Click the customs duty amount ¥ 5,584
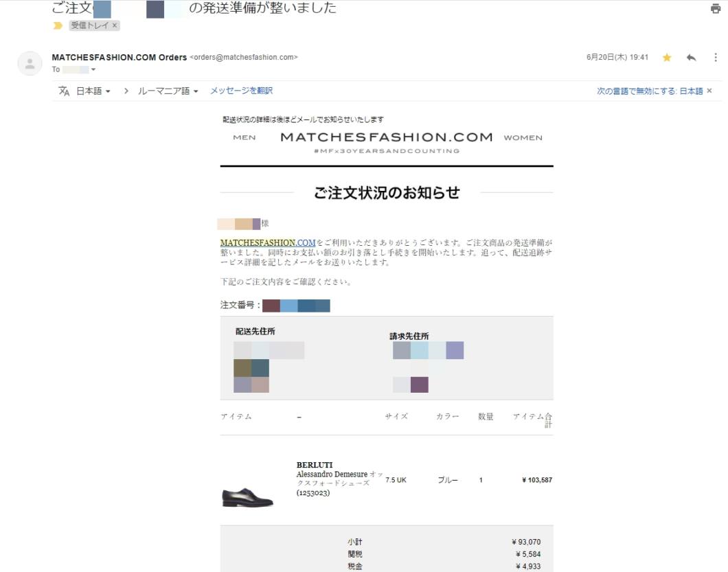The width and height of the screenshot is (728, 572). coord(528,554)
